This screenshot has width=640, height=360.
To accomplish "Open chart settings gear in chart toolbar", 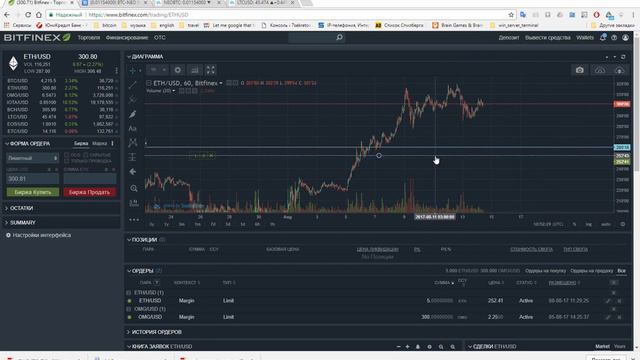I will [x=178, y=70].
